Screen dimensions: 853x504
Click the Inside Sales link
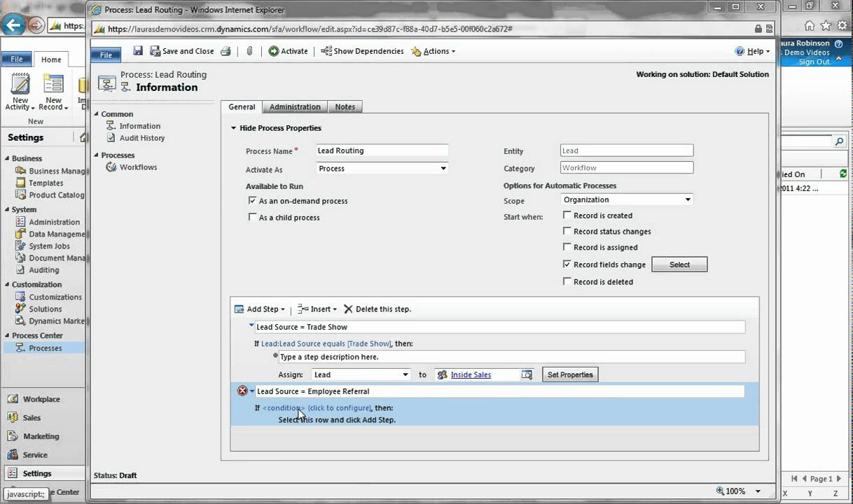471,374
